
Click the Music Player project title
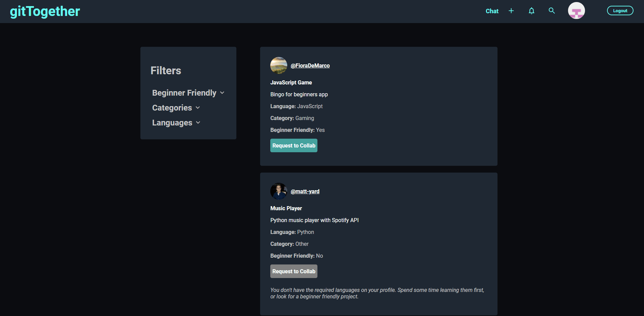(x=286, y=208)
